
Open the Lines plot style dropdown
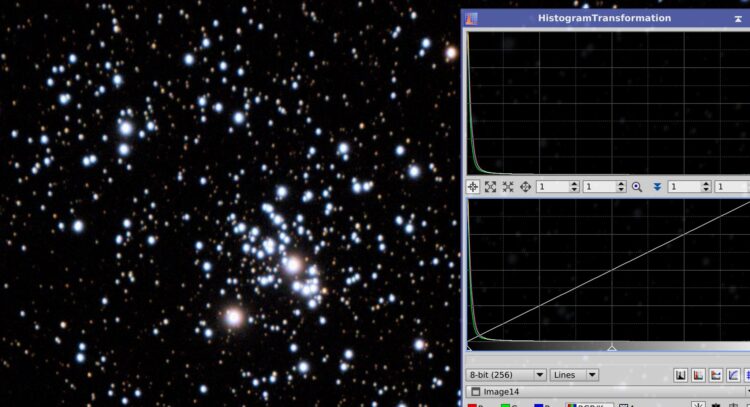(x=574, y=375)
